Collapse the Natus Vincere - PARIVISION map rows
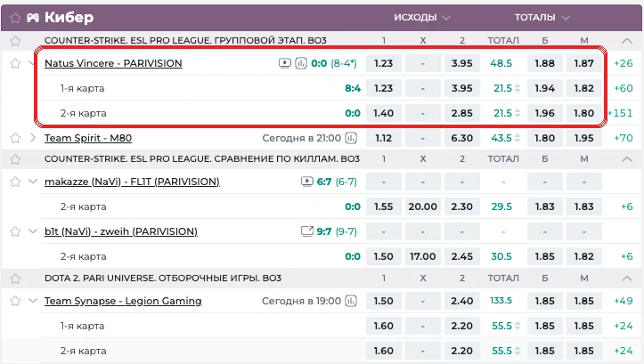The image size is (644, 364). pyautogui.click(x=32, y=63)
